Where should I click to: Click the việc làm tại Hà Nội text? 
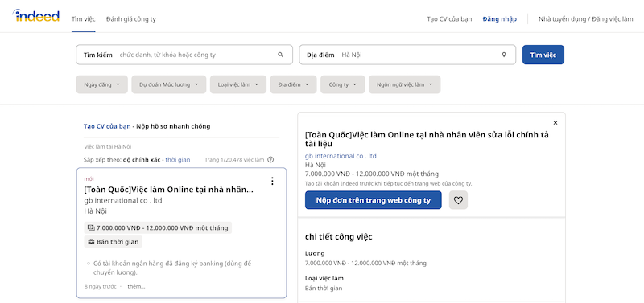pyautogui.click(x=108, y=146)
